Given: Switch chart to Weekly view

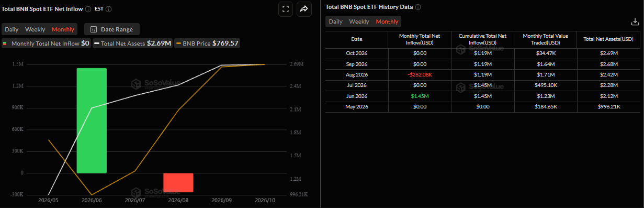Looking at the screenshot, I should pyautogui.click(x=35, y=29).
